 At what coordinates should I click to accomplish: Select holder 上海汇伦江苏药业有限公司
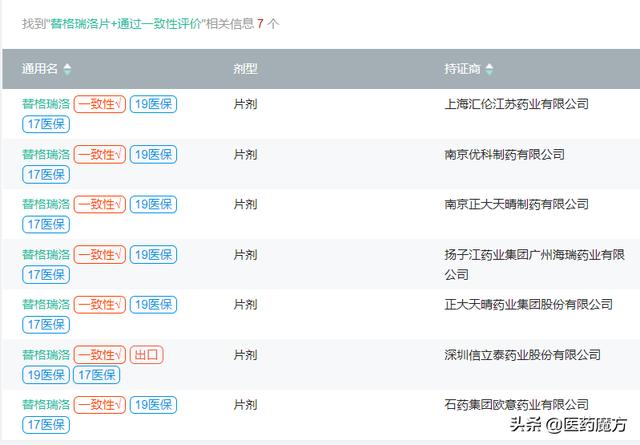pyautogui.click(x=516, y=104)
